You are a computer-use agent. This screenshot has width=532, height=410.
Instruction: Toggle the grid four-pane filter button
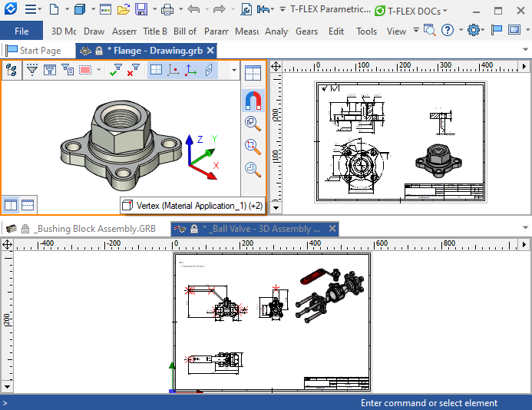(x=156, y=70)
